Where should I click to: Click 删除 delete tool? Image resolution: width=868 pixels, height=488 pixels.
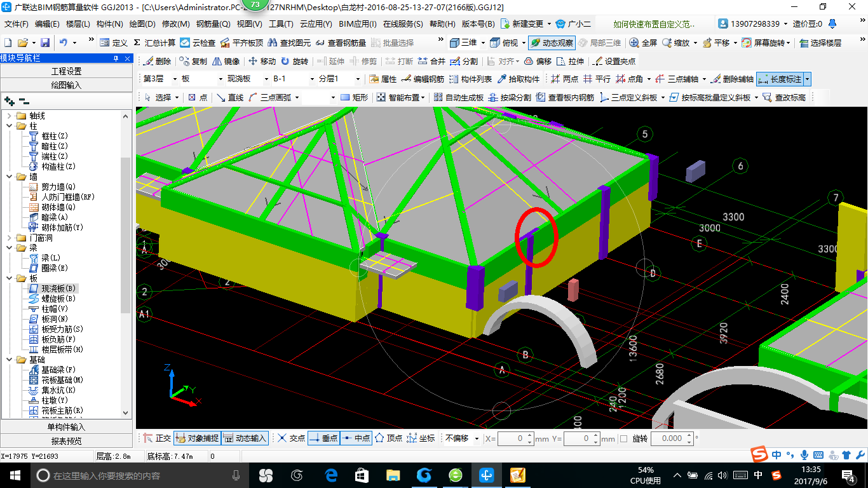coord(157,61)
